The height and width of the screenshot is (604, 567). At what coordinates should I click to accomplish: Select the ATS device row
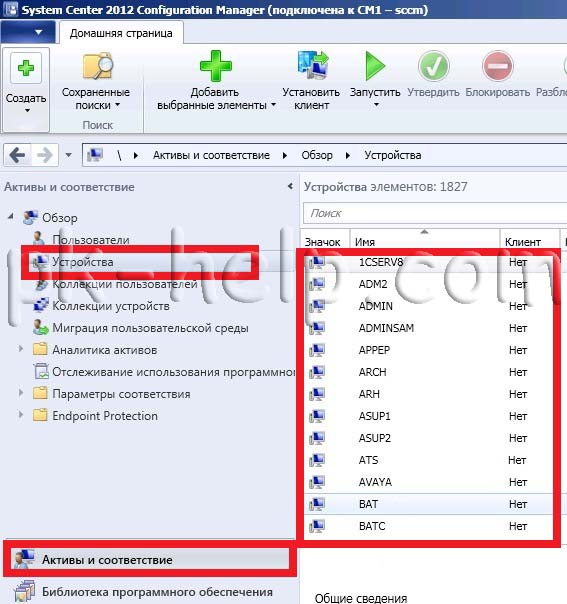428,460
